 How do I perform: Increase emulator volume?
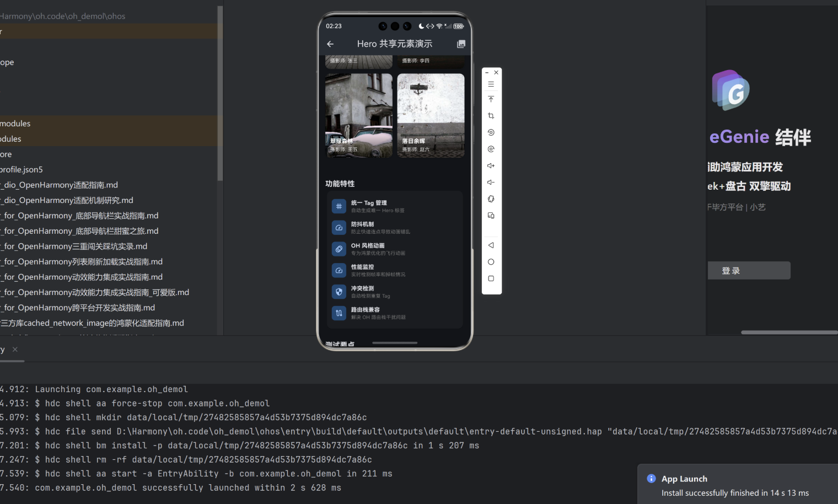[x=491, y=165]
